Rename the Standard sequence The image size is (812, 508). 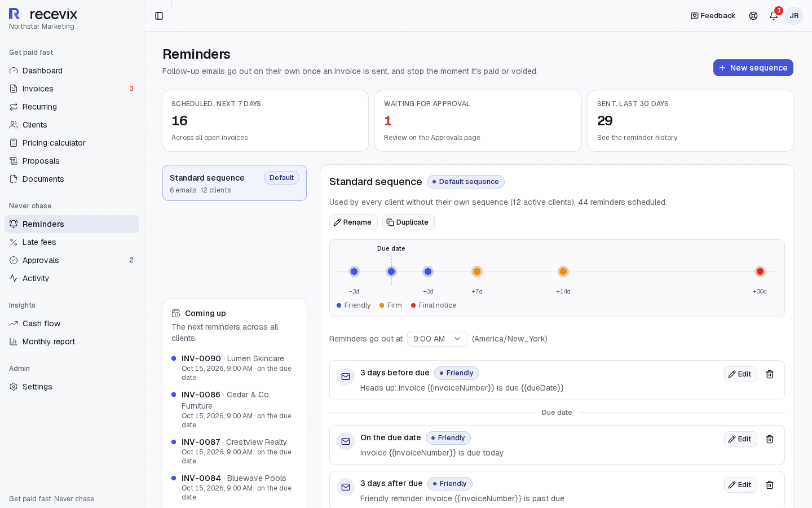coord(353,222)
